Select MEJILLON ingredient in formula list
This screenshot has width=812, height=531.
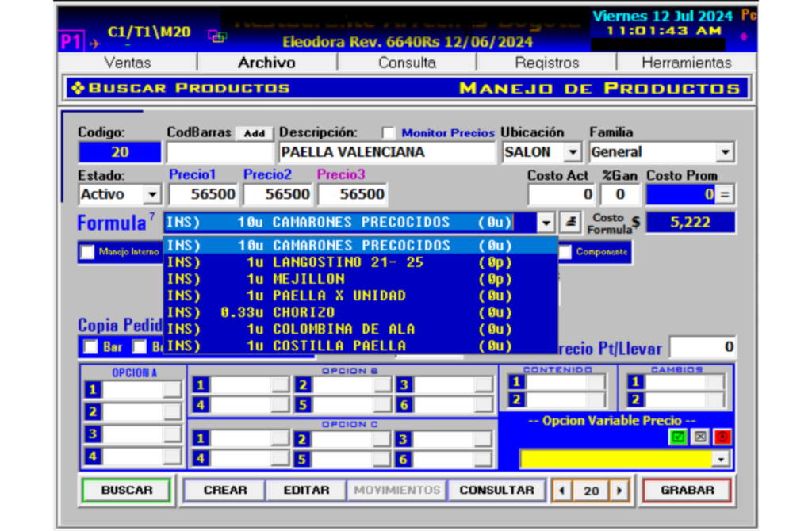[361, 279]
